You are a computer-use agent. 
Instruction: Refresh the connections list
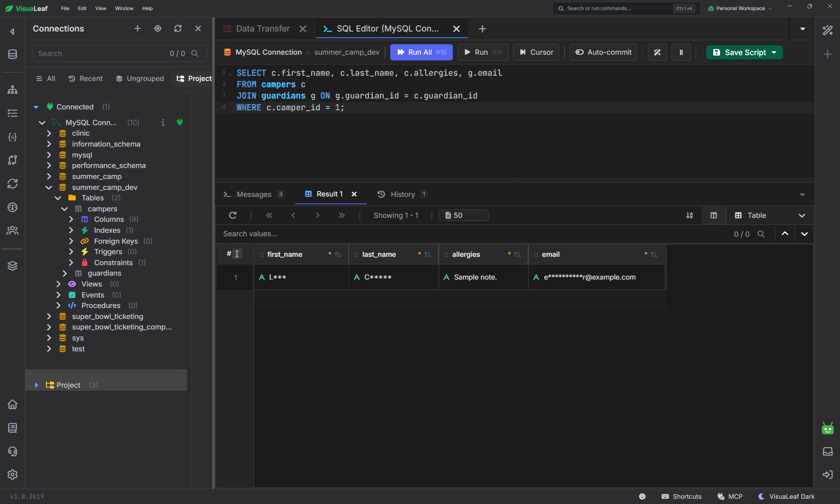tap(178, 28)
